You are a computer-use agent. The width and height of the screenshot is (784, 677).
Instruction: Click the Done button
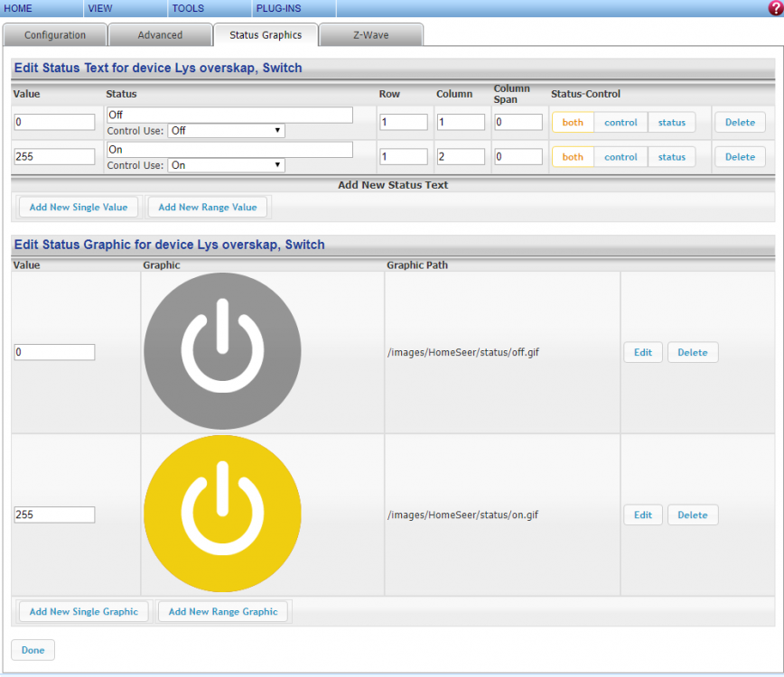click(x=33, y=650)
